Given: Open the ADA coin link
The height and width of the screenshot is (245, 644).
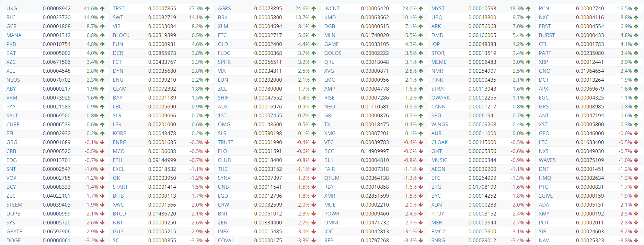Looking at the screenshot, I should point(544,205).
